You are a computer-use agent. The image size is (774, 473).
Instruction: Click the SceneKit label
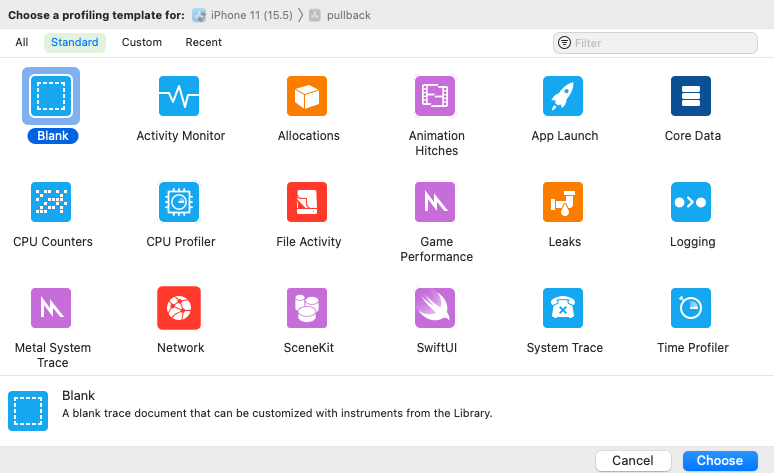point(309,348)
